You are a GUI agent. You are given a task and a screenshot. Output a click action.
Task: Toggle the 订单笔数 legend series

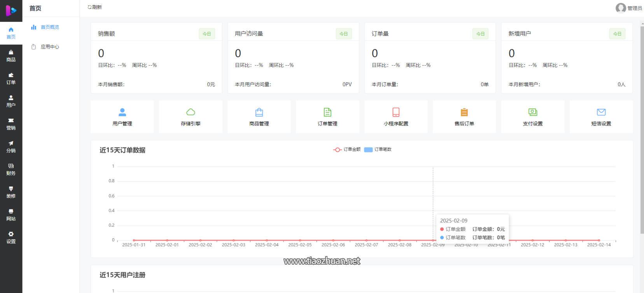pyautogui.click(x=378, y=150)
